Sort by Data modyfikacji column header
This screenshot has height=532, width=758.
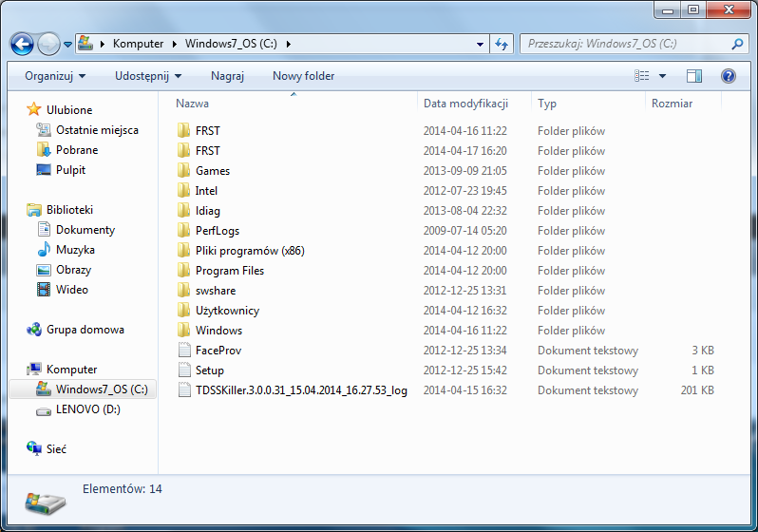(465, 104)
